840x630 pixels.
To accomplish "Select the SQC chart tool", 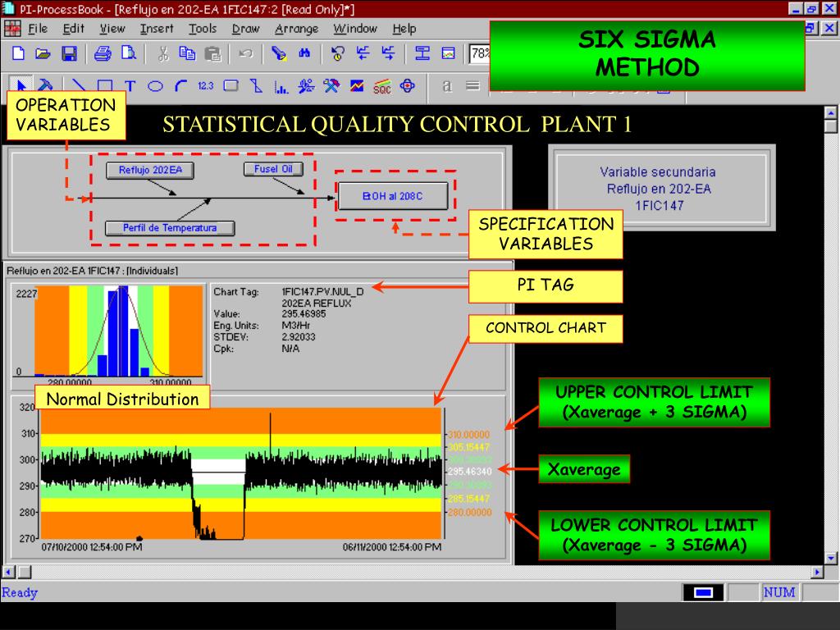I will click(381, 86).
